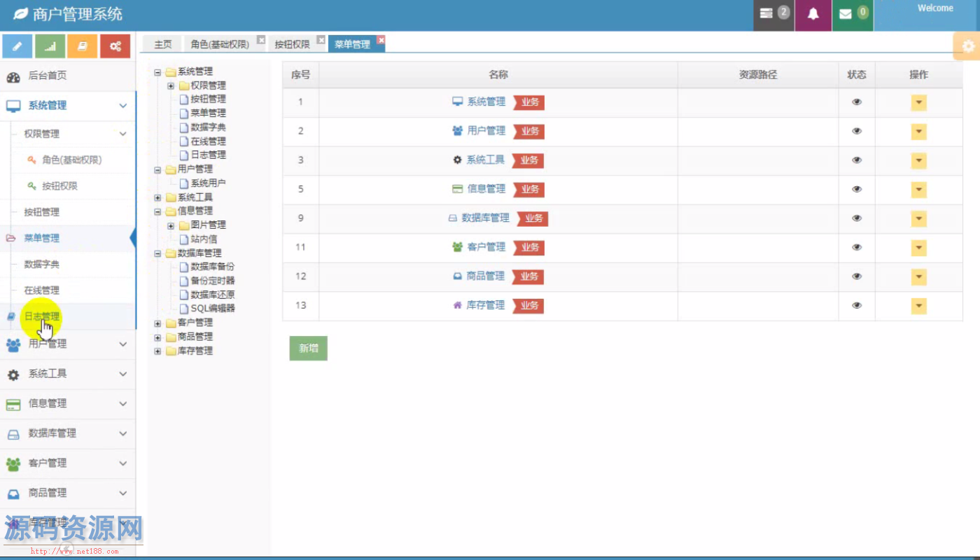
Task: Open the settings gear on right edge
Action: click(x=968, y=46)
